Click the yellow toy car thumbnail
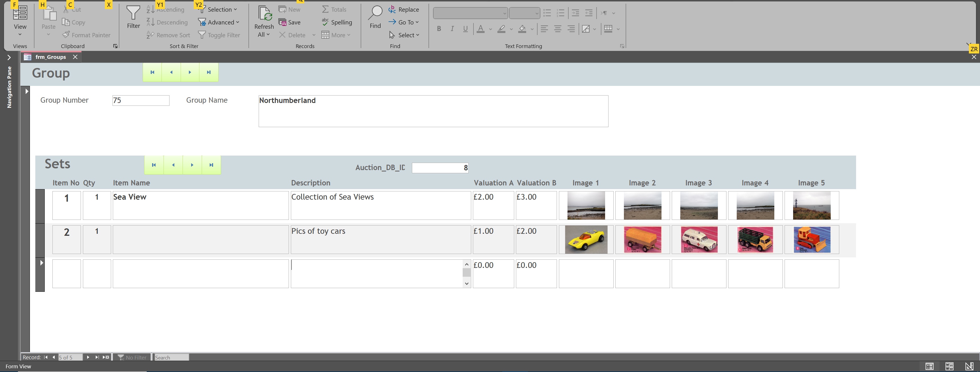Image resolution: width=980 pixels, height=372 pixels. coord(586,239)
